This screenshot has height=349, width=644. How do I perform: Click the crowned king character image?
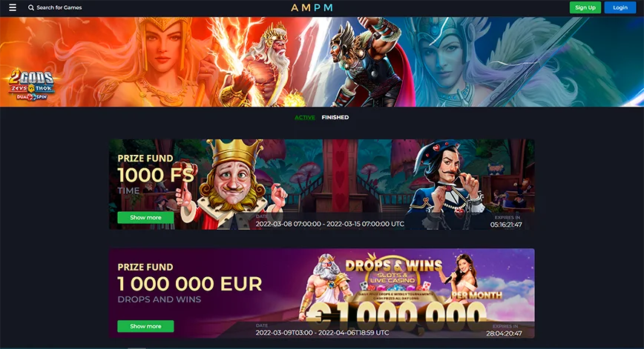point(232,185)
